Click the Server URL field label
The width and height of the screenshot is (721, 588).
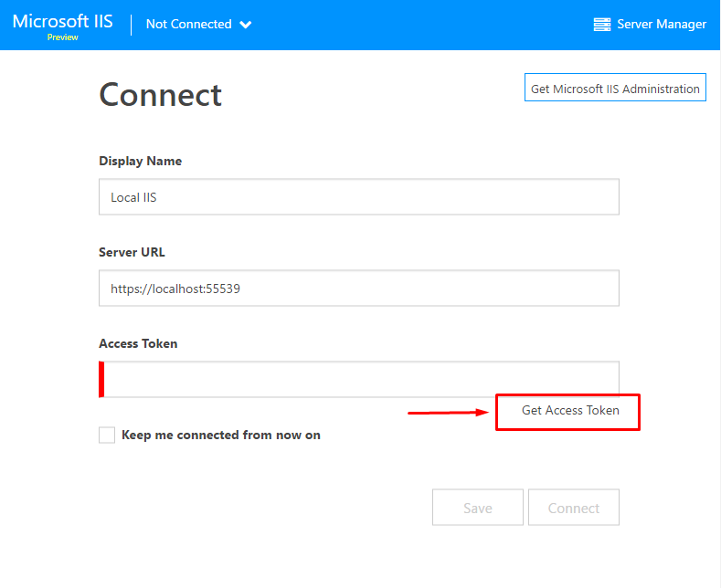click(132, 252)
